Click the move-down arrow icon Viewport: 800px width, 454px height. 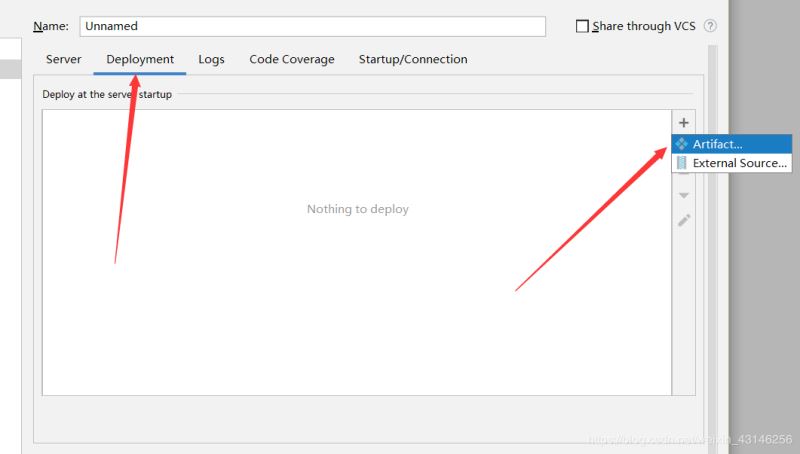coord(684,195)
